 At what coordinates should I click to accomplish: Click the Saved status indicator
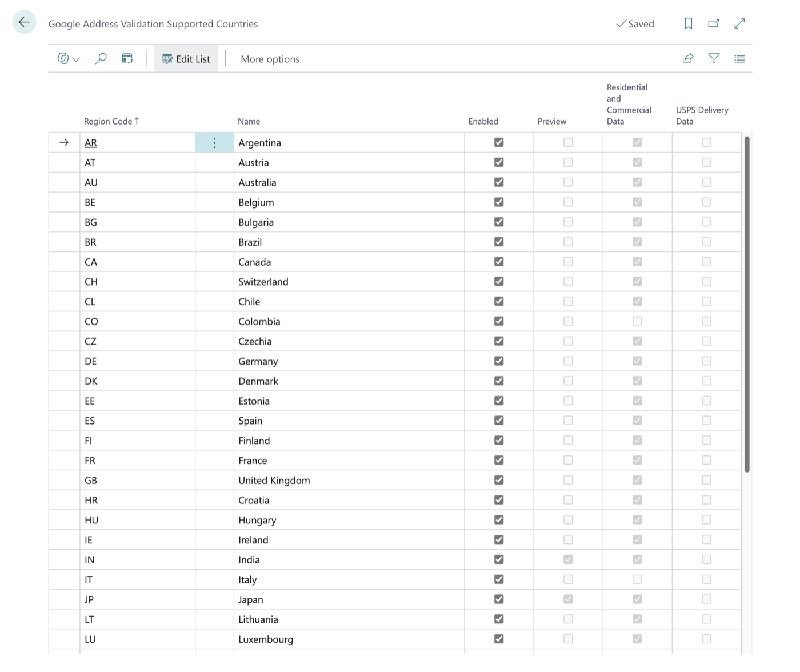[x=635, y=24]
